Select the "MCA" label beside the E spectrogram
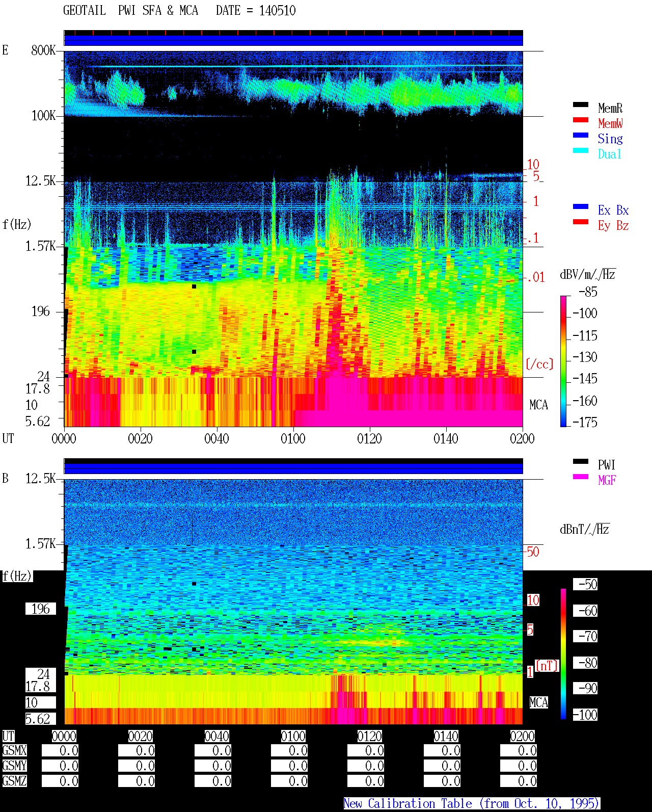 pos(538,405)
